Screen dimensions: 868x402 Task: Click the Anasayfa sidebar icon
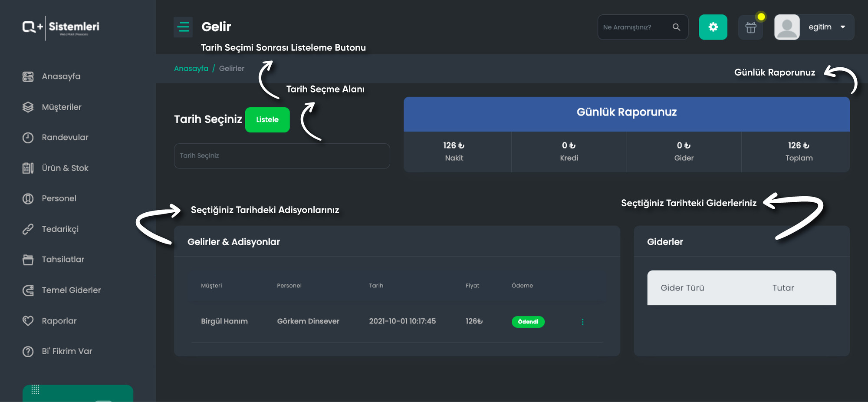[x=28, y=77]
